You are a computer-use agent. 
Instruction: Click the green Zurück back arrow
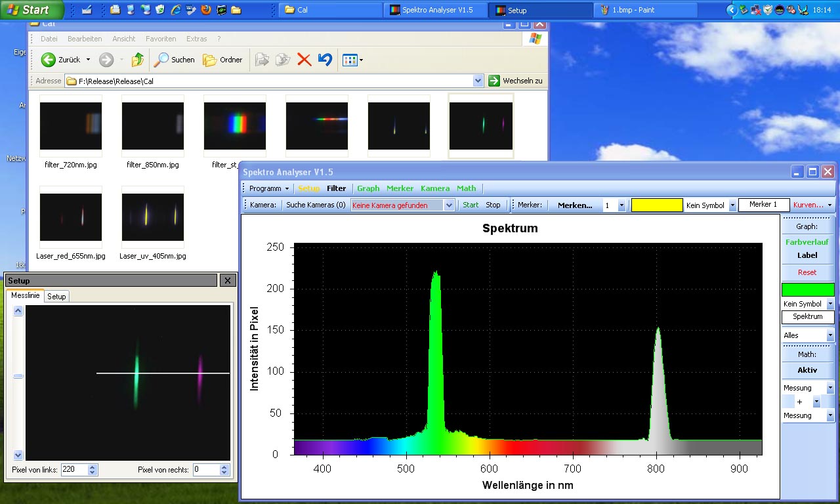click(x=49, y=60)
